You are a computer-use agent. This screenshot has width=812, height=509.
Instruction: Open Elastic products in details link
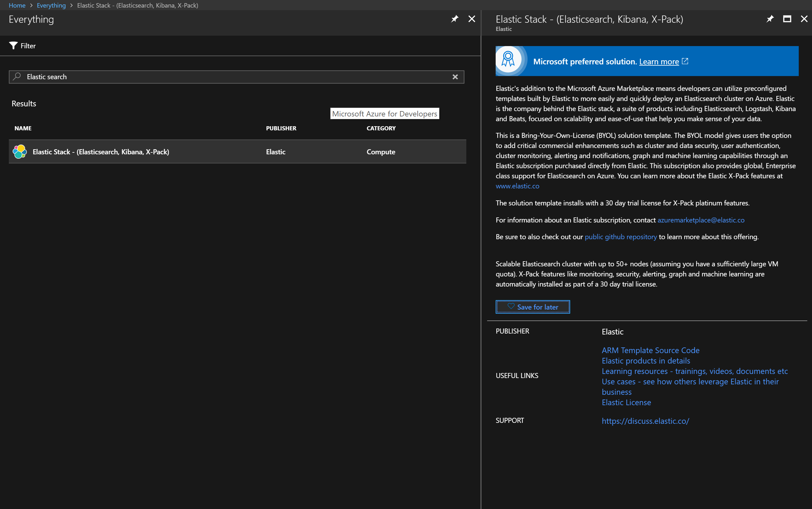(x=646, y=361)
